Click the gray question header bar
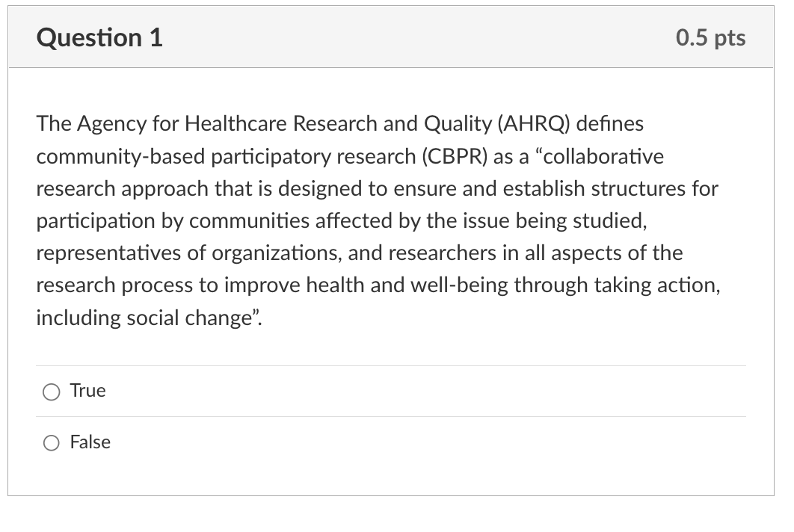The image size is (794, 532). [391, 37]
